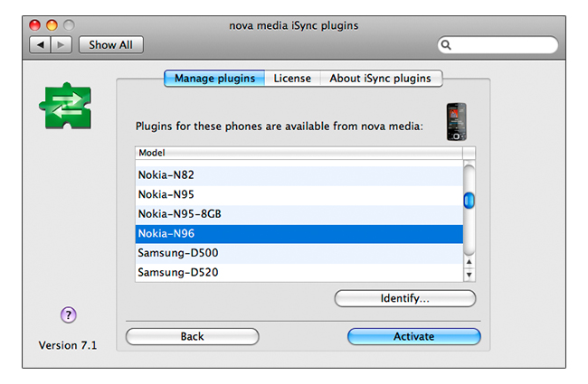Viewport: 588px width, 384px height.
Task: Click the magnifying glass search icon
Action: coord(446,45)
